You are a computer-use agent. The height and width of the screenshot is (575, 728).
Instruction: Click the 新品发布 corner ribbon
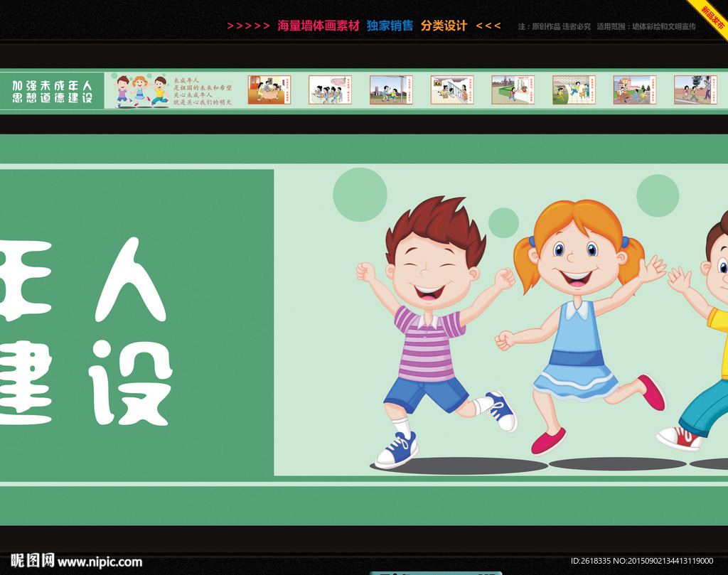click(x=712, y=16)
